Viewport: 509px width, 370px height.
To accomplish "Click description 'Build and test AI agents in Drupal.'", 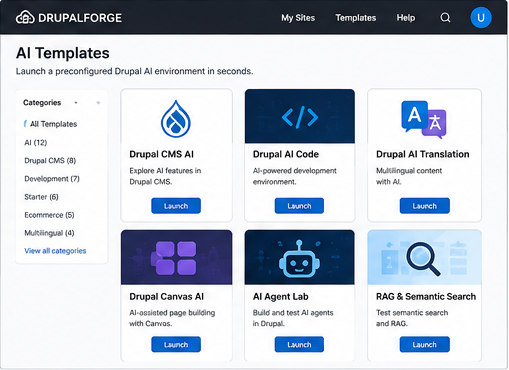I will (x=293, y=318).
